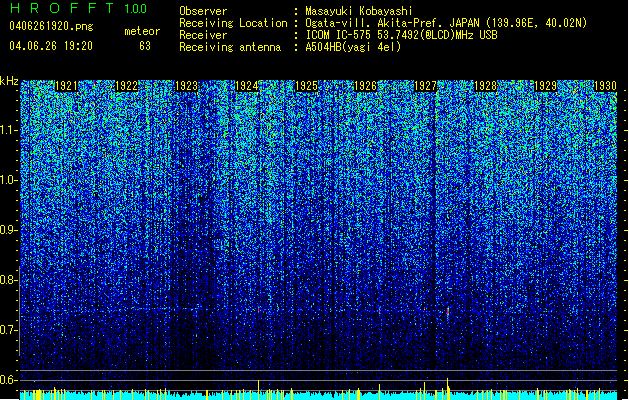Screen dimensions: 629x400
Task: Click the 1930 time marker
Action: tap(605, 86)
